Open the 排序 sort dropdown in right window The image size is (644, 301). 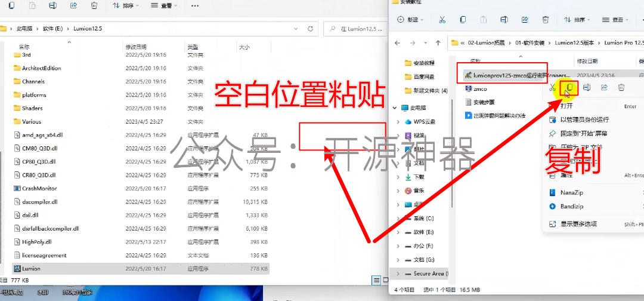577,19
